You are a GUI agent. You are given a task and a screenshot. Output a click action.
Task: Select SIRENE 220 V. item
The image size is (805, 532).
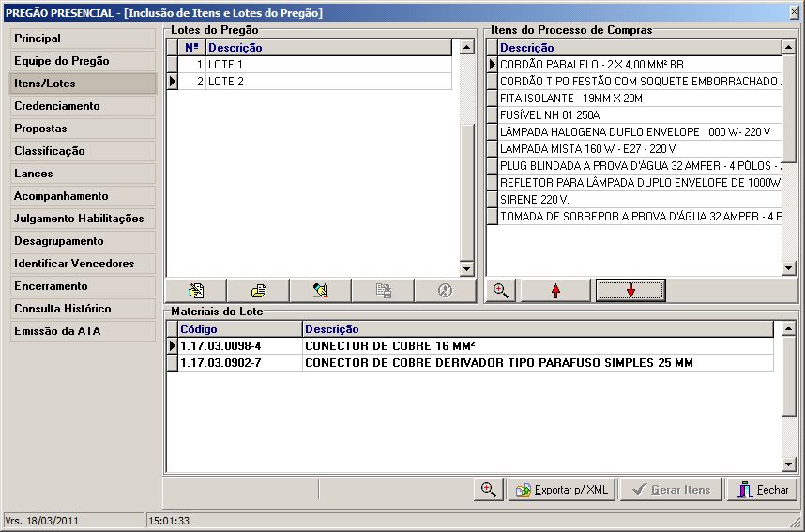pyautogui.click(x=634, y=200)
